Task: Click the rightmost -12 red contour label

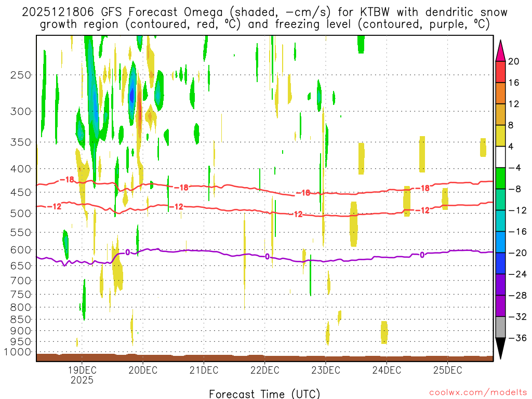Action: click(424, 210)
